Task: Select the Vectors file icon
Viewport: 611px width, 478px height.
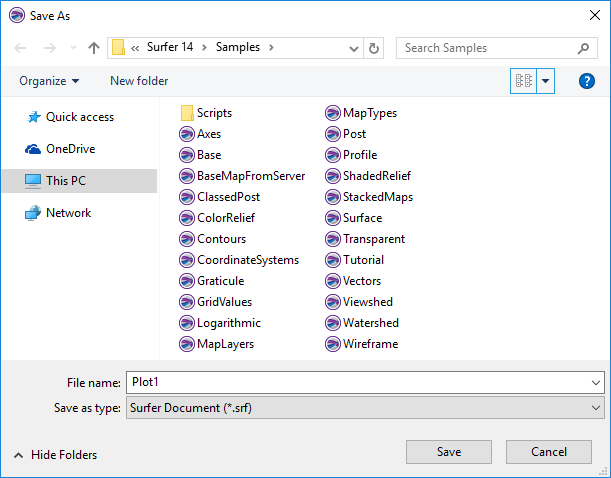Action: click(333, 281)
